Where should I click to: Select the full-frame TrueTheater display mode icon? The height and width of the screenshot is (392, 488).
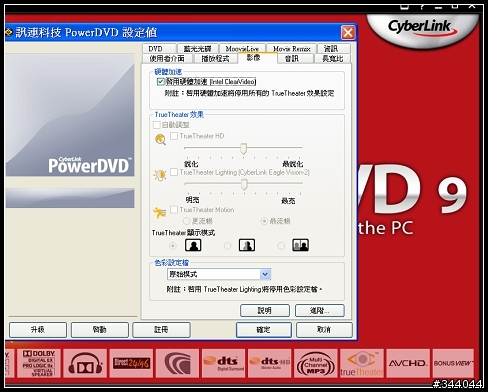click(193, 245)
